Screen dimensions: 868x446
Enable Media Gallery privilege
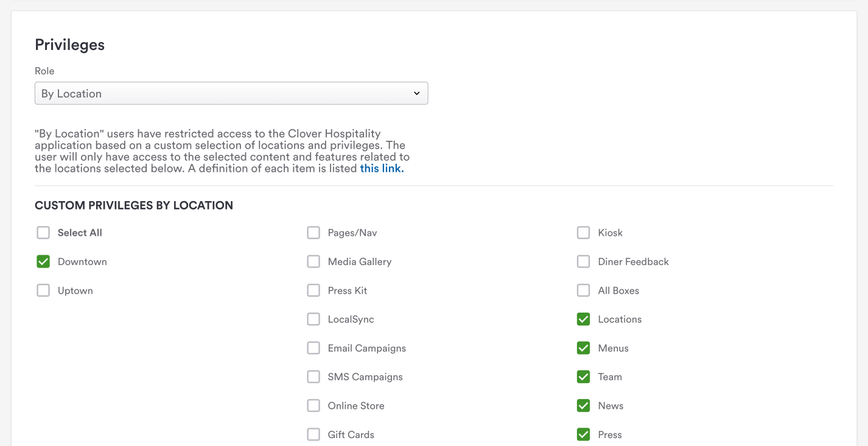(313, 261)
